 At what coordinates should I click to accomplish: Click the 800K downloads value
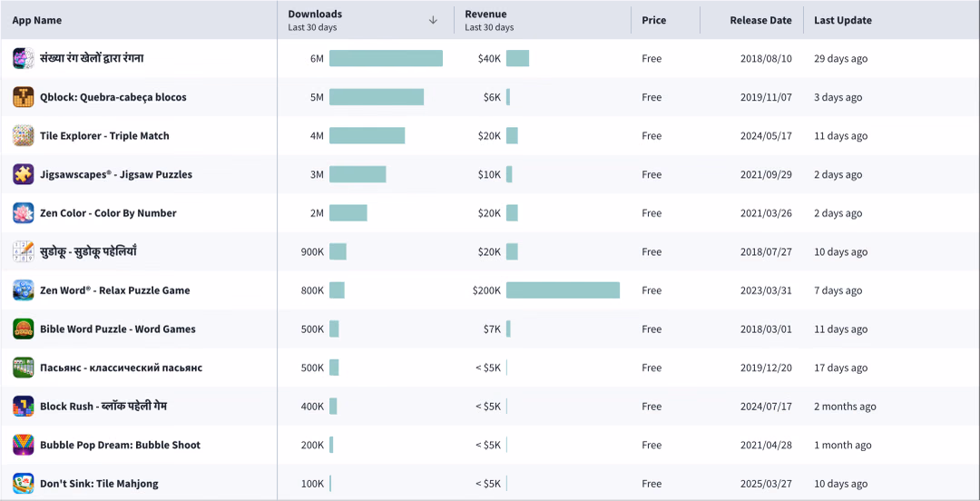pyautogui.click(x=312, y=290)
